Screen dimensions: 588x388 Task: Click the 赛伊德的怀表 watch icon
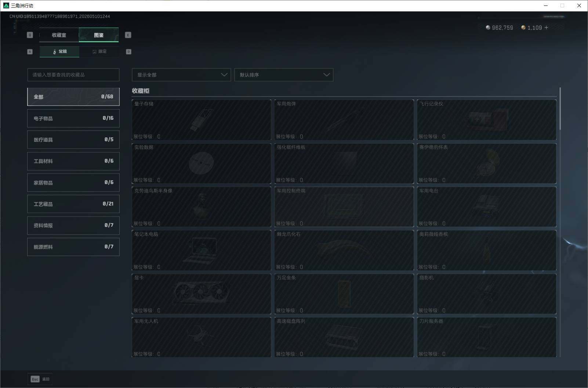pos(488,163)
